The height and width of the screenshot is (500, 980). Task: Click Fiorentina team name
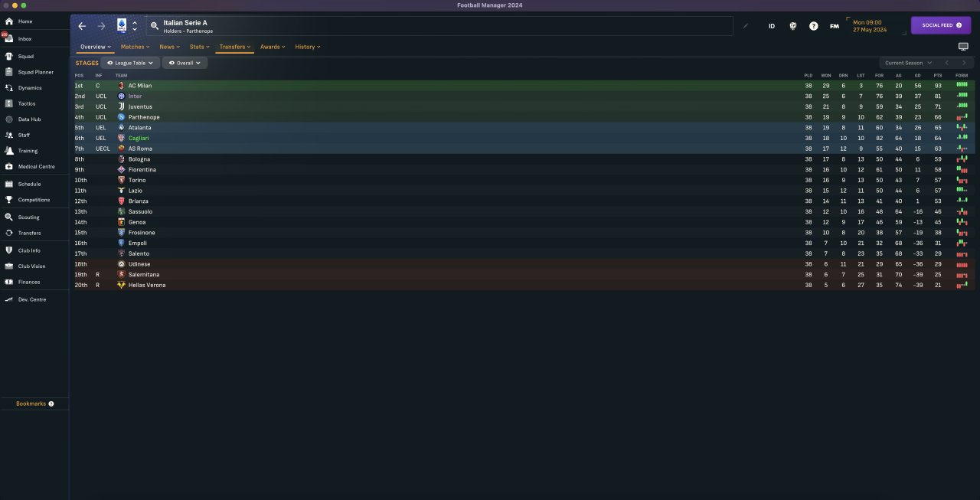click(142, 169)
